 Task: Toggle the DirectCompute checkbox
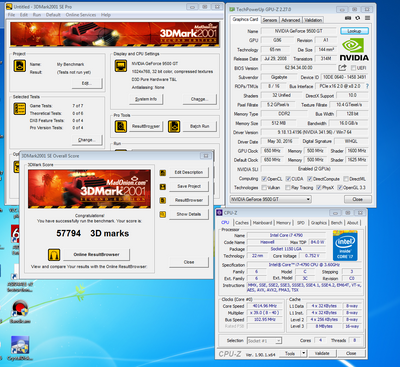coord(309,179)
